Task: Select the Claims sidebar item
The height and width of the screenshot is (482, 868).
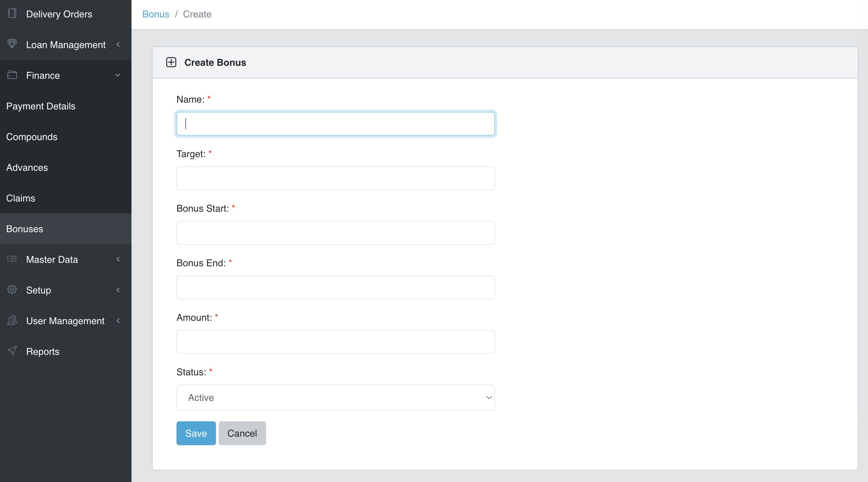Action: pos(21,198)
